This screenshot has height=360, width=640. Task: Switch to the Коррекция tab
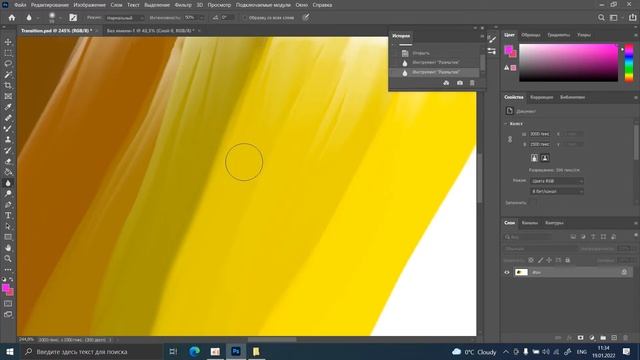(541, 97)
